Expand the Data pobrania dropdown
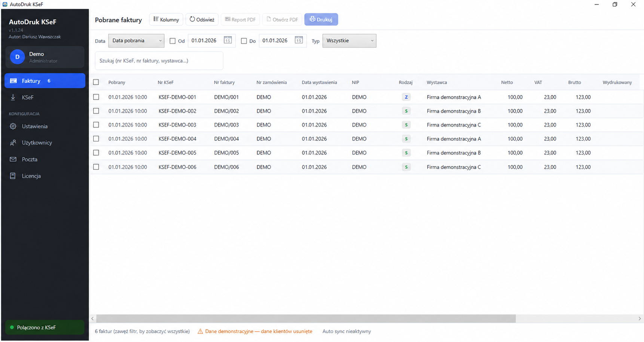Viewport: 644px width, 342px height. click(x=136, y=41)
